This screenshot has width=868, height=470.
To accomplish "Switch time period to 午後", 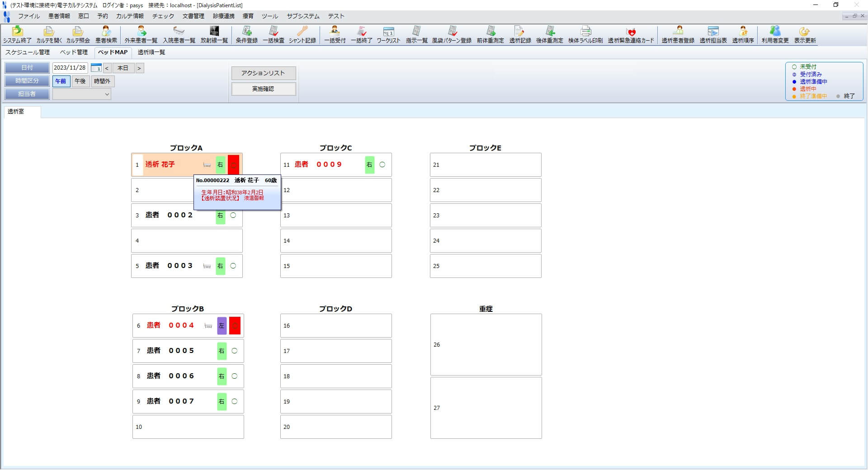I will coord(80,81).
